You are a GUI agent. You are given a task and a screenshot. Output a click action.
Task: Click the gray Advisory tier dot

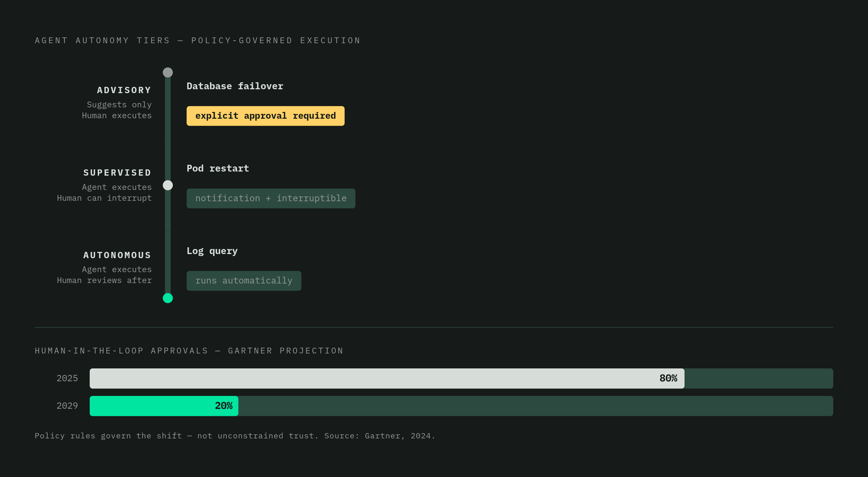(x=168, y=72)
